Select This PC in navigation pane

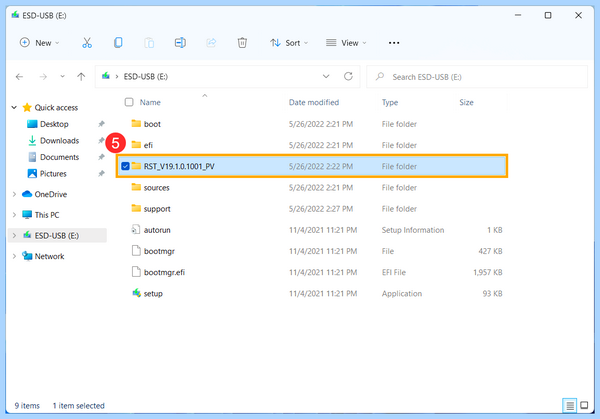point(47,215)
